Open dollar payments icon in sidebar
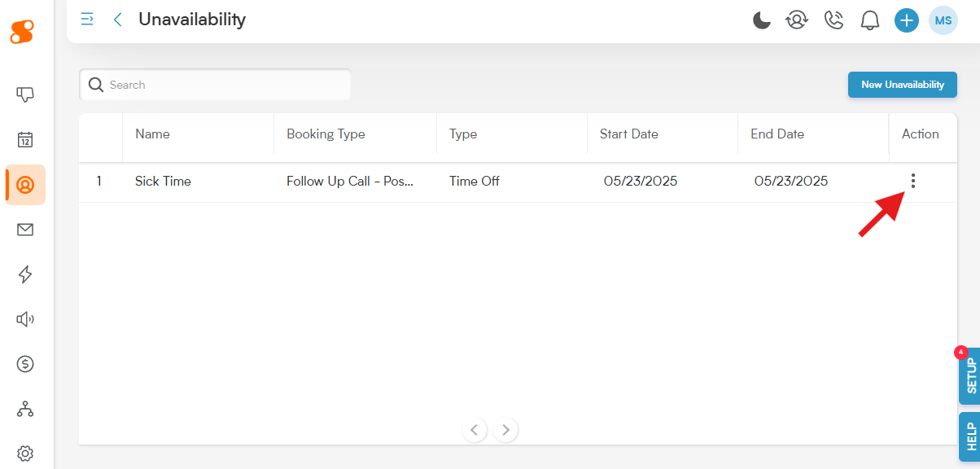The image size is (980, 469). click(25, 364)
